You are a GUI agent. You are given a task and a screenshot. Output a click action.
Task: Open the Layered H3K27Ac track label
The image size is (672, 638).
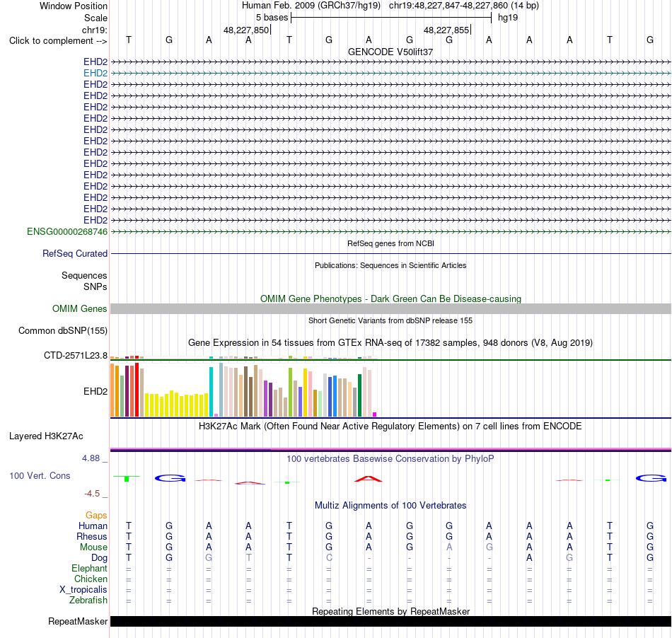coord(46,436)
